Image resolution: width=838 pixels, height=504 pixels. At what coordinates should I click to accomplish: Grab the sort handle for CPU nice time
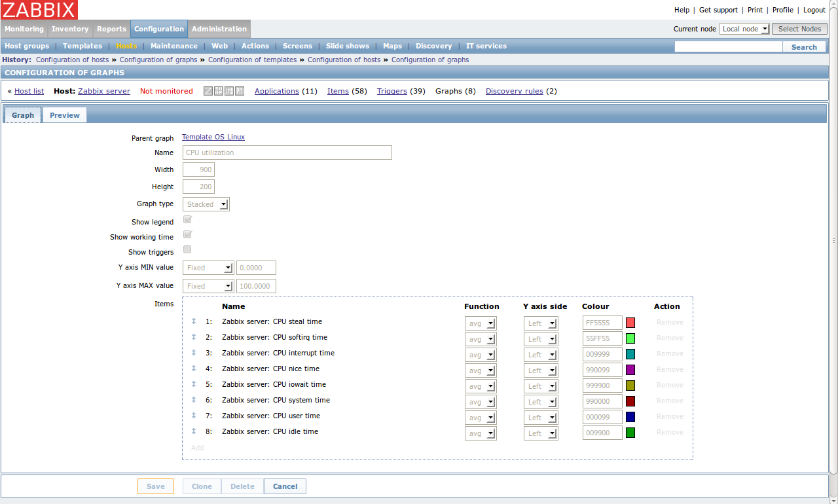194,369
